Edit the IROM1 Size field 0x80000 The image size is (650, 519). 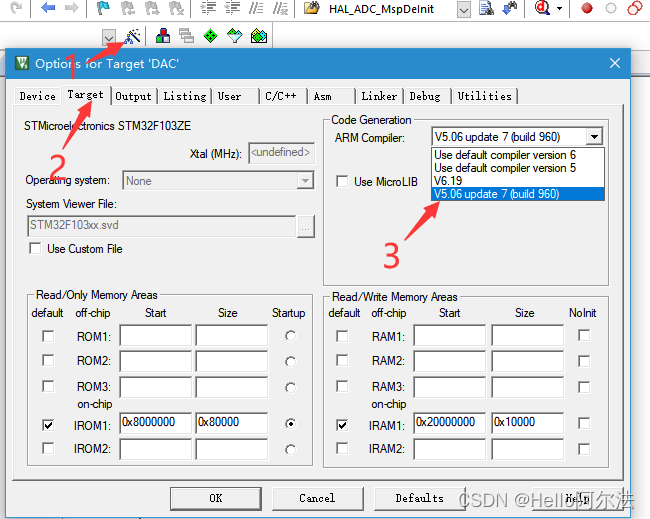point(232,422)
